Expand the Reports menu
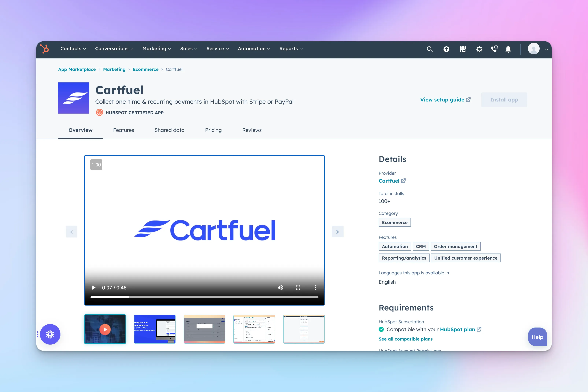The width and height of the screenshot is (588, 392). point(291,49)
